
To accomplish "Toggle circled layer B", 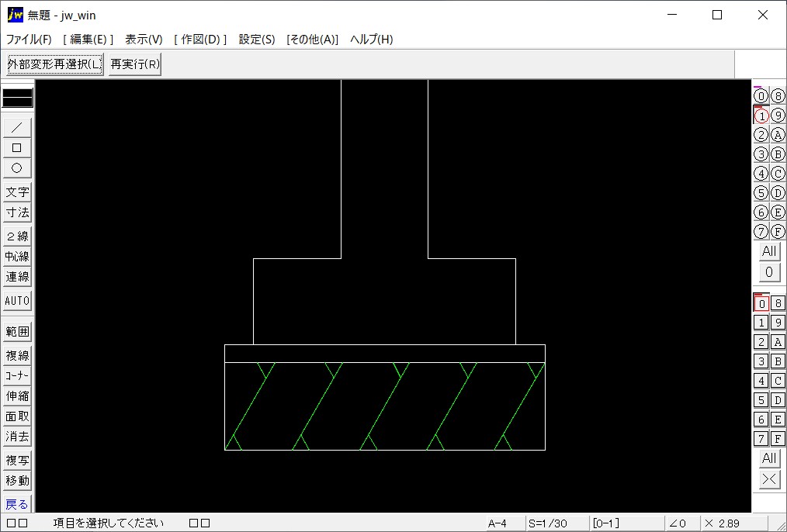I will tap(778, 154).
